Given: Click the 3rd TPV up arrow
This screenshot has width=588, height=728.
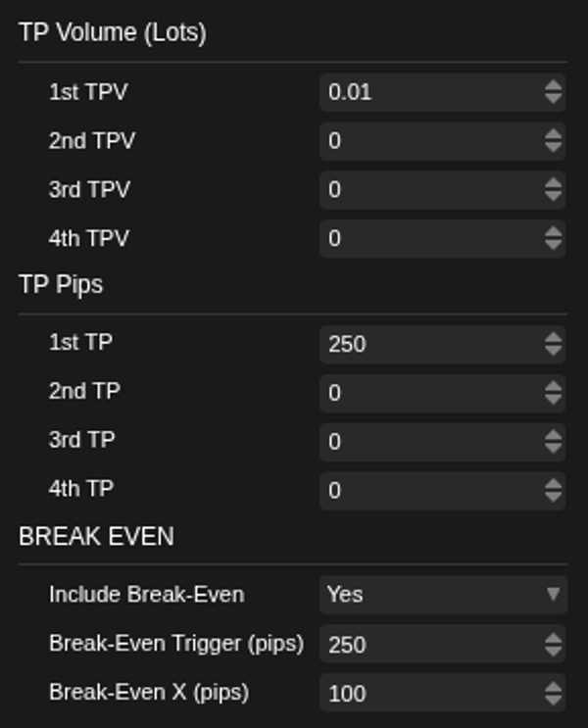Looking at the screenshot, I should point(554,182).
